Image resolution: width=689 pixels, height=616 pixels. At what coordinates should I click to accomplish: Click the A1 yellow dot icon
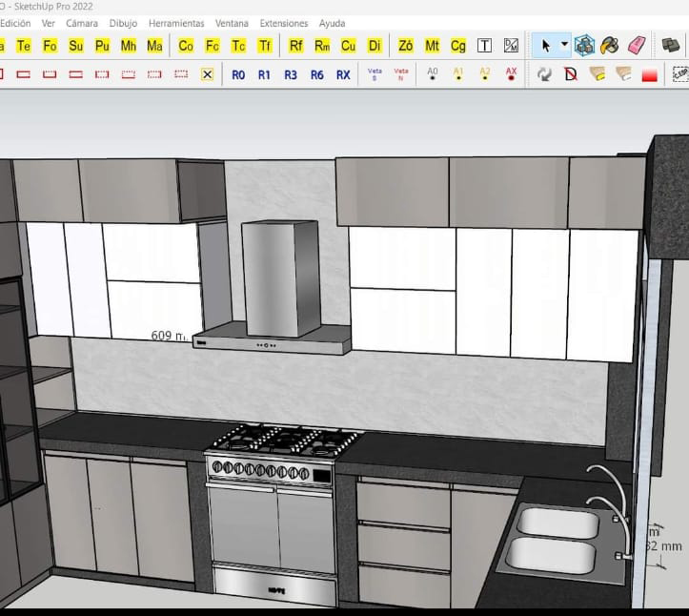458,73
